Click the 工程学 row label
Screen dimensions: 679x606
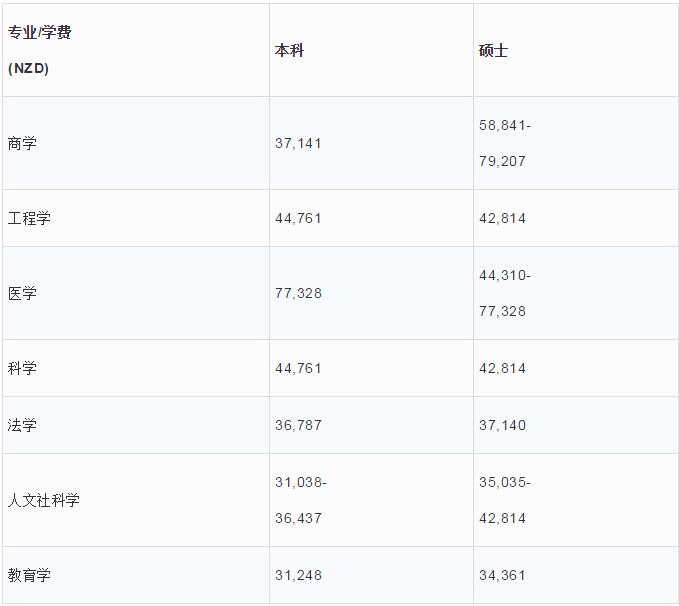pos(29,218)
